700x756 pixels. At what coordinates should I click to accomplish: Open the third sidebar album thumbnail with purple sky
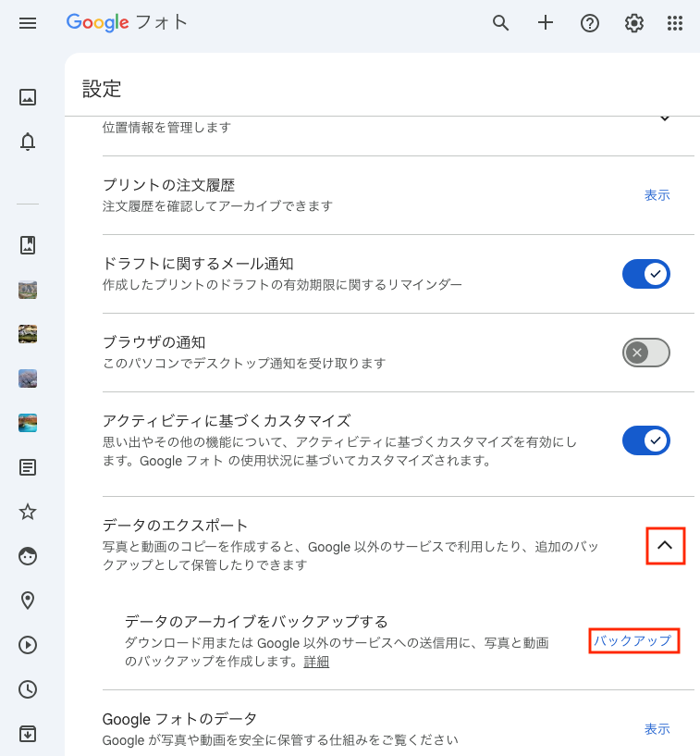(28, 378)
